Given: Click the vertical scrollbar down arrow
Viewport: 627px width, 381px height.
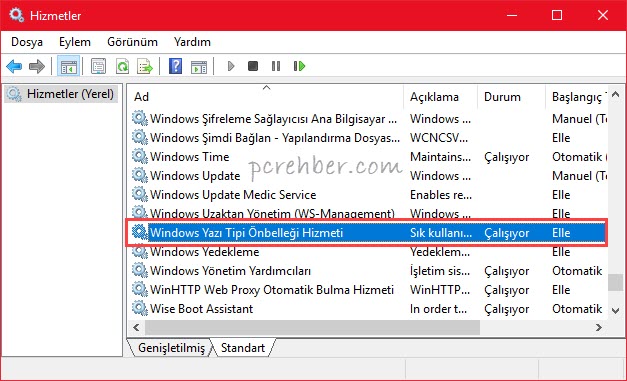Looking at the screenshot, I should [616, 311].
